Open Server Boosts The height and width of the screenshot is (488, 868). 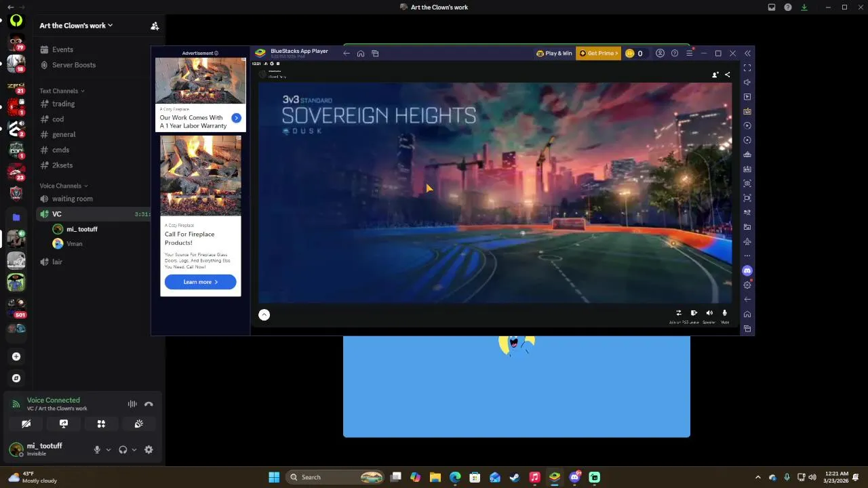click(74, 65)
